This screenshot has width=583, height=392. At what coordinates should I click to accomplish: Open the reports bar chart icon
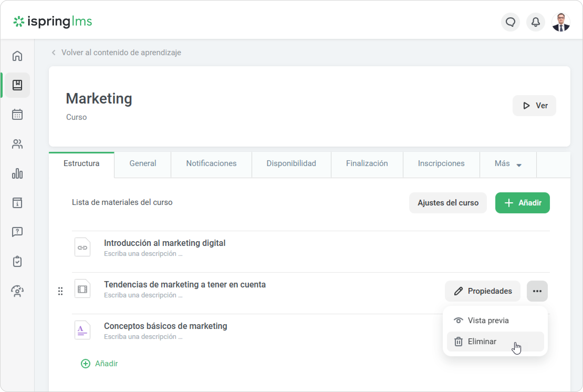17,173
